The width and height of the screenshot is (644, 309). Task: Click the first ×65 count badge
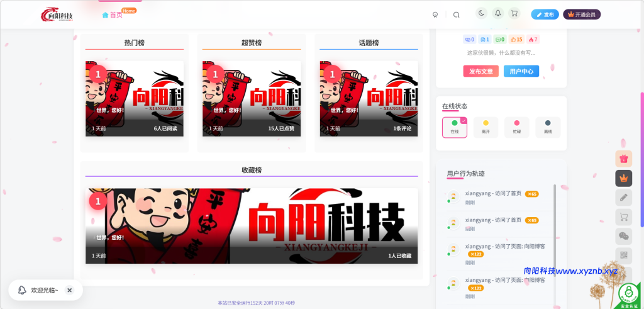point(531,194)
